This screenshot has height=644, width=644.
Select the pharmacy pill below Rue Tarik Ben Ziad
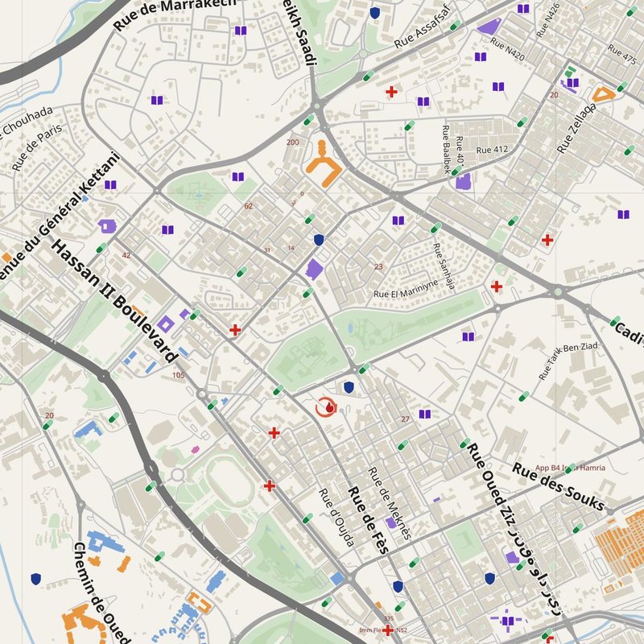(x=524, y=396)
